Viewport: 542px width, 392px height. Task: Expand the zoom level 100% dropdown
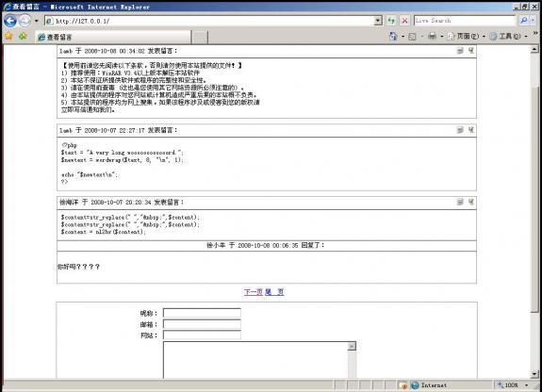pyautogui.click(x=526, y=385)
